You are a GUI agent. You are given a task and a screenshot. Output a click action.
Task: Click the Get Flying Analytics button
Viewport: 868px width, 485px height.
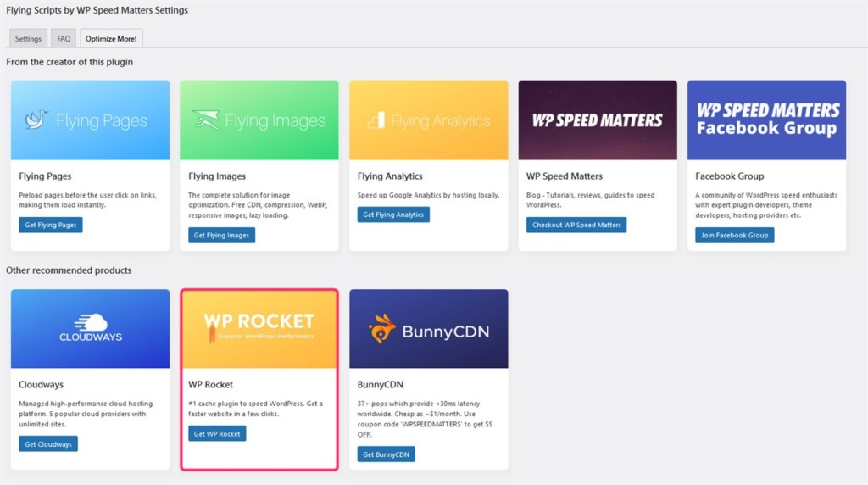click(393, 215)
